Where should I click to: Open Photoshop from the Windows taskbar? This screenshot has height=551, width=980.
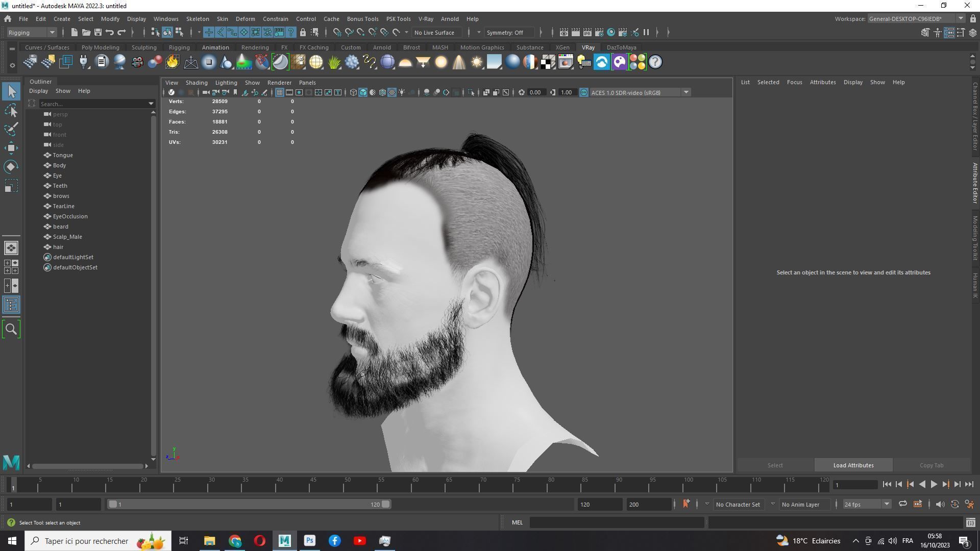pyautogui.click(x=309, y=541)
